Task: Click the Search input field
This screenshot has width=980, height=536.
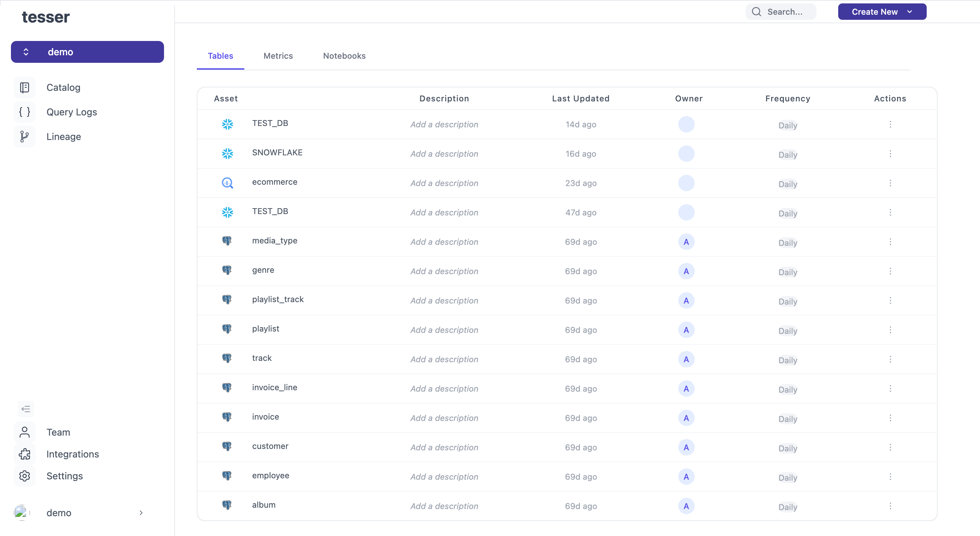Action: 781,12
